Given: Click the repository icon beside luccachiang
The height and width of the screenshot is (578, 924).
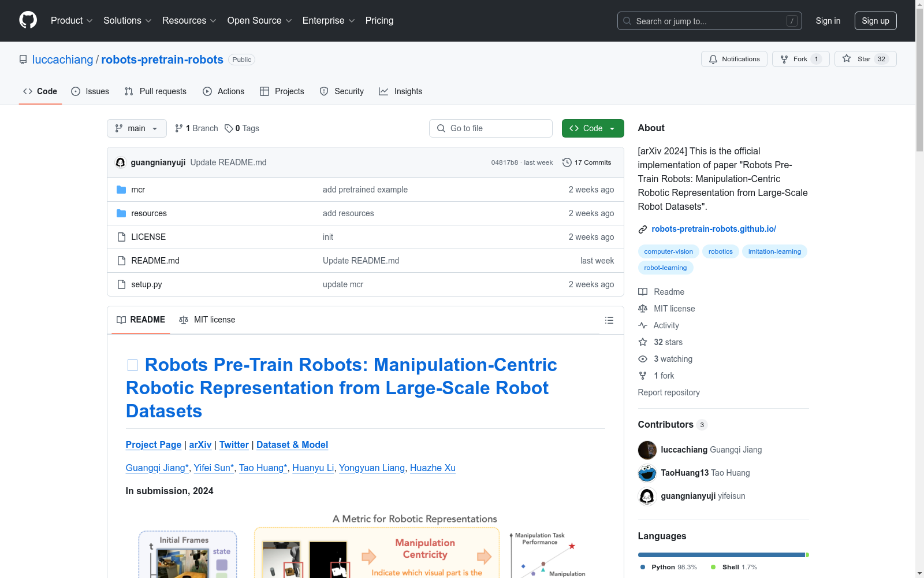Looking at the screenshot, I should 23,60.
